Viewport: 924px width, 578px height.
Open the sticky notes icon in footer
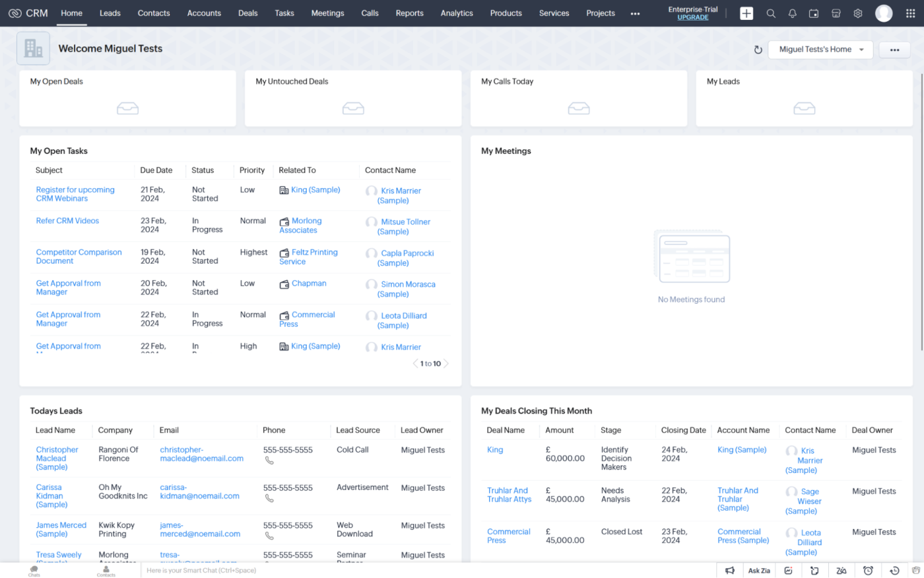tap(814, 571)
